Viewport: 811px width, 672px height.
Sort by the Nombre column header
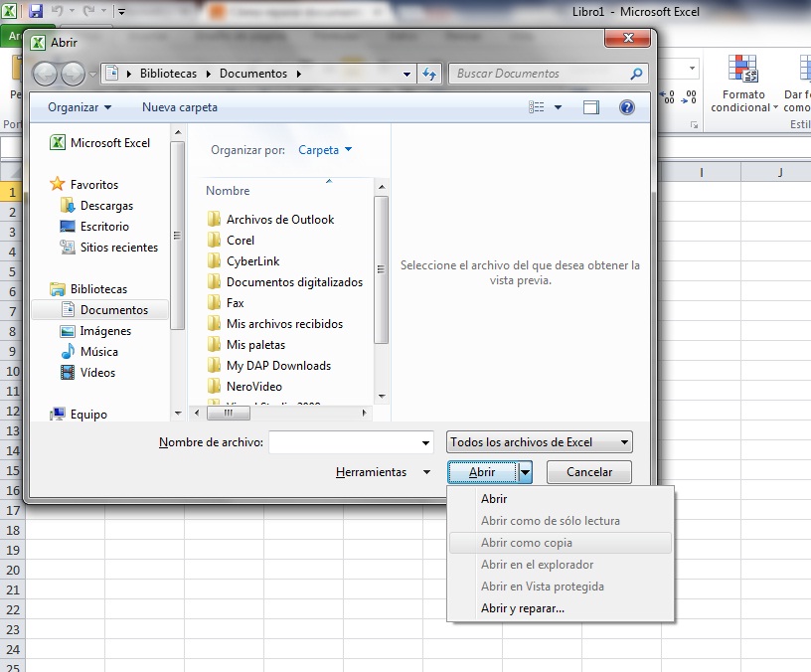[x=228, y=191]
